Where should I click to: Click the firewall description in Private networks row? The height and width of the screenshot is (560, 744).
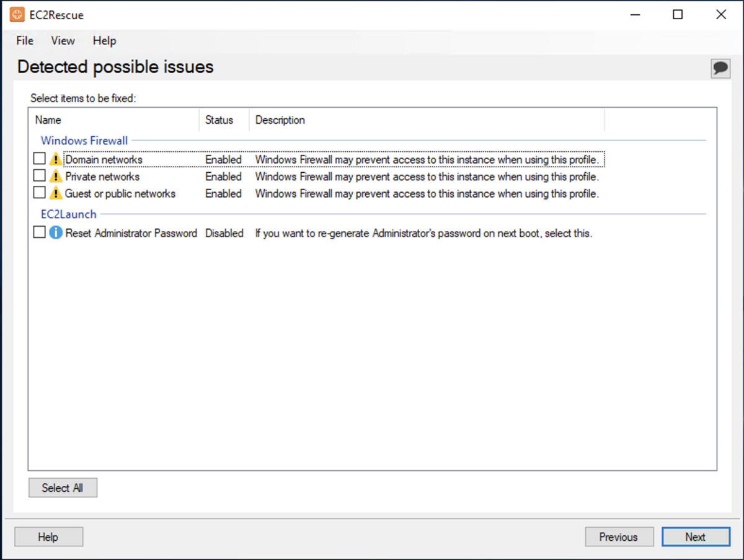427,177
